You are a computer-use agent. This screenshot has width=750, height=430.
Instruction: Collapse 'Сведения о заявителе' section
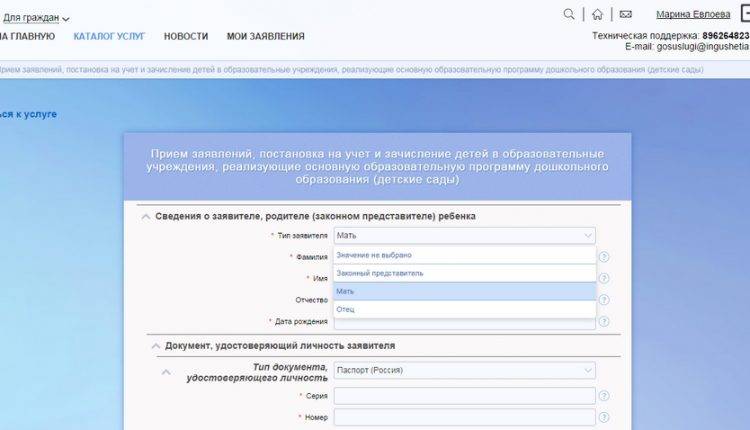coord(146,216)
